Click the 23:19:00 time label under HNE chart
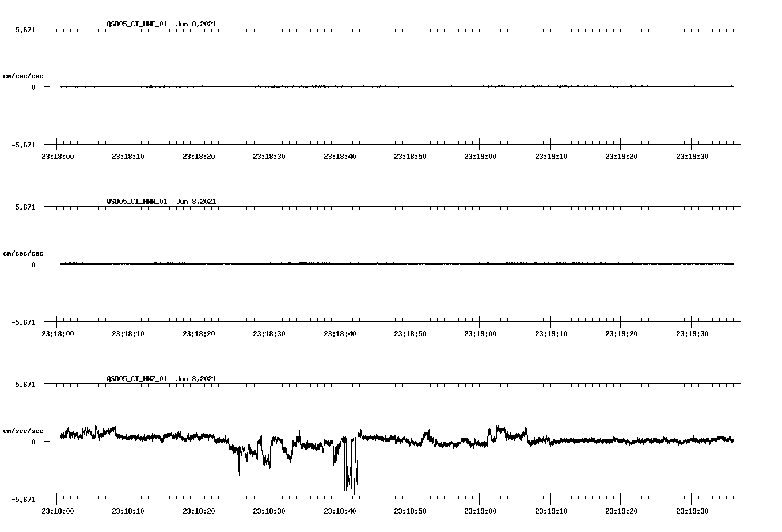 480,156
